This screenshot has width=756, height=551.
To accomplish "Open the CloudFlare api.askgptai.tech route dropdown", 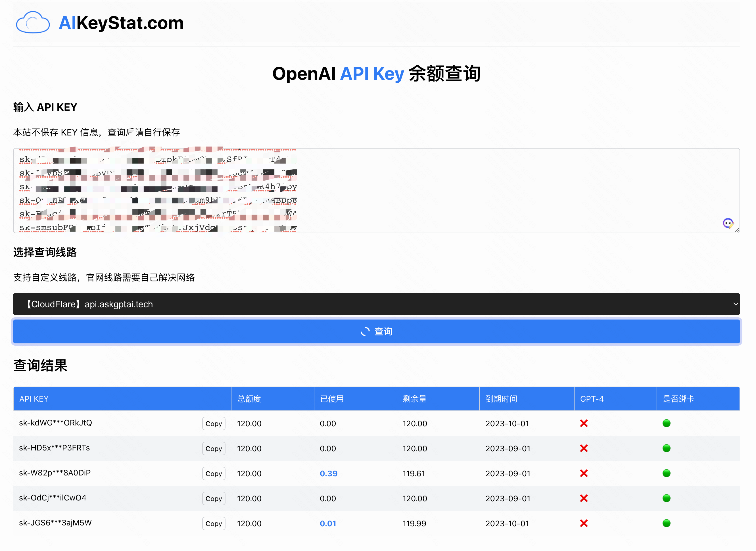I will click(376, 304).
